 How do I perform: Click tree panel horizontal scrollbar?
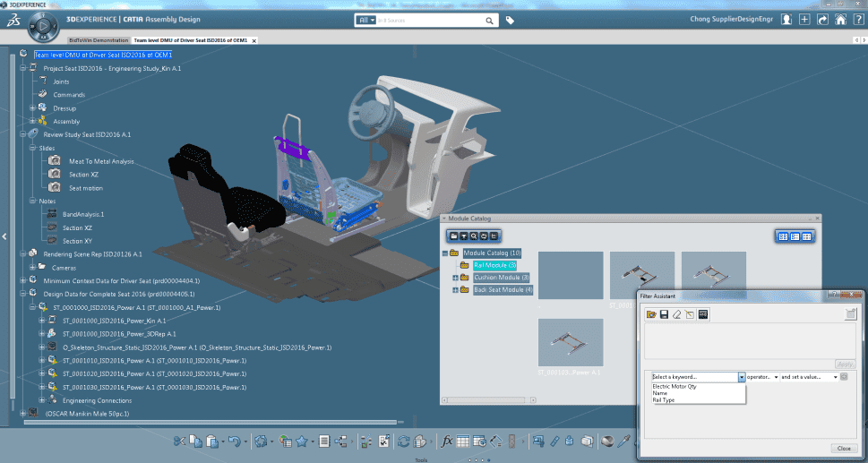(211, 423)
